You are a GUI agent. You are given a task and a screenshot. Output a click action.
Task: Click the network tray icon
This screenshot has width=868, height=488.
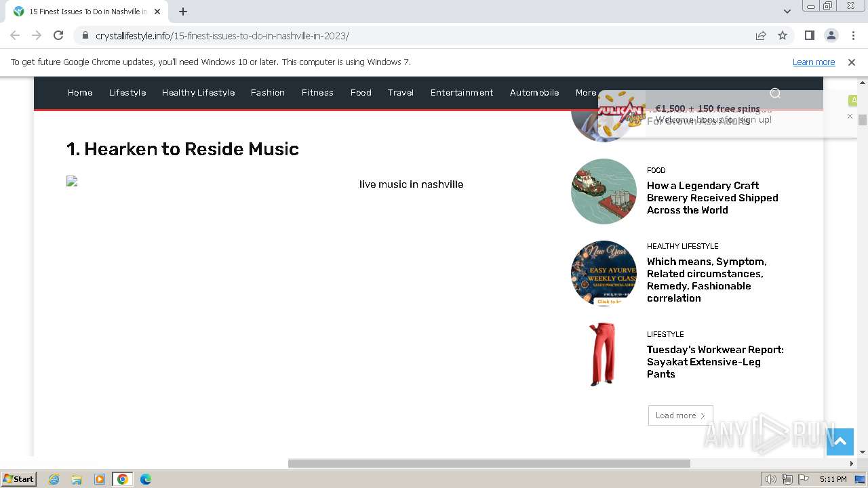[787, 479]
